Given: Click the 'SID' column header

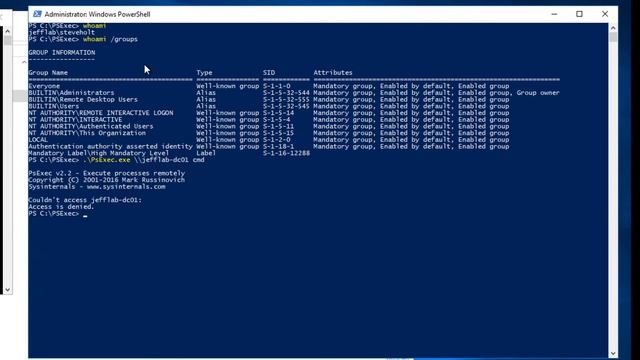Looking at the screenshot, I should tap(269, 73).
